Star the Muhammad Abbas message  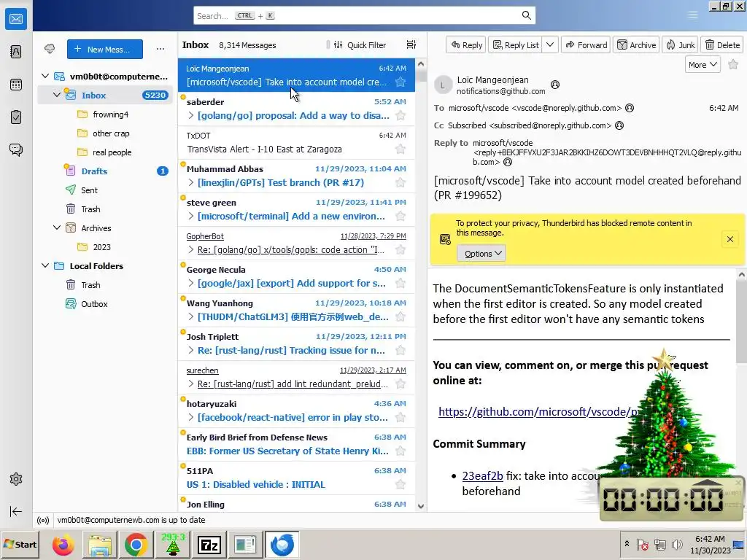click(400, 182)
